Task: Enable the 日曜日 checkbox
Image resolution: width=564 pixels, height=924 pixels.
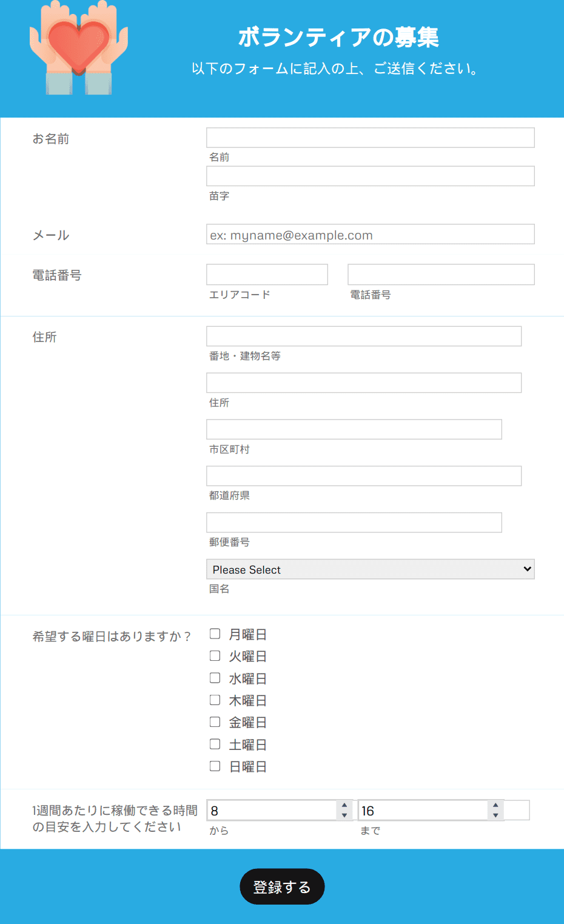Action: pyautogui.click(x=215, y=766)
